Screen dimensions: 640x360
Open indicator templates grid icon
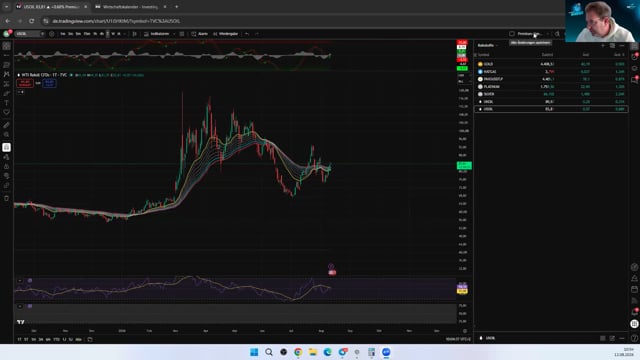[182, 34]
